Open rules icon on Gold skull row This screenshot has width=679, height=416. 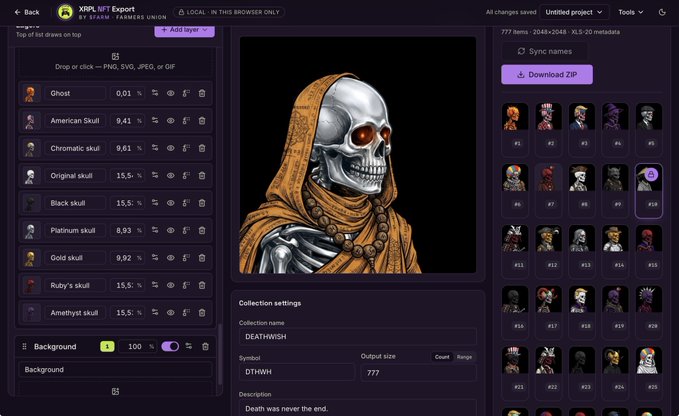pos(186,258)
